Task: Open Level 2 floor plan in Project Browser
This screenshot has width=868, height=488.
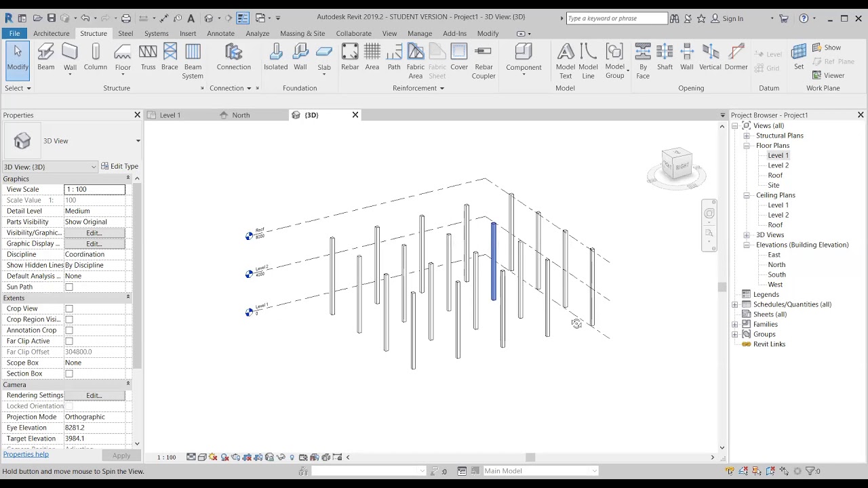Action: coord(778,165)
